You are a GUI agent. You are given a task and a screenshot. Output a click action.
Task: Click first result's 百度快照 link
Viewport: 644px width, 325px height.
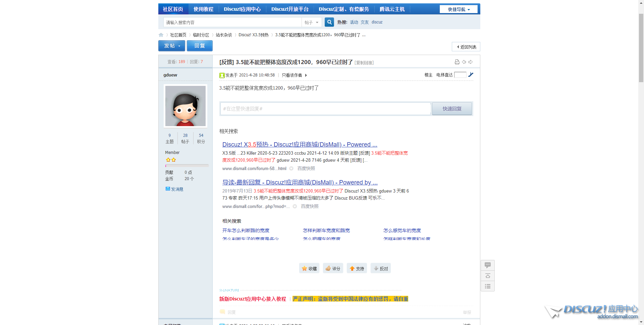[306, 168]
